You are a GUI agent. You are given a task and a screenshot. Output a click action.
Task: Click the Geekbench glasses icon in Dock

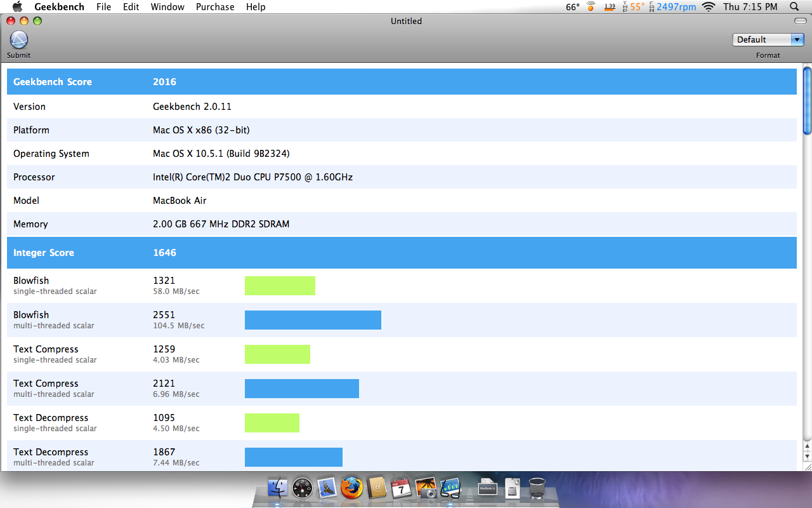pos(450,488)
